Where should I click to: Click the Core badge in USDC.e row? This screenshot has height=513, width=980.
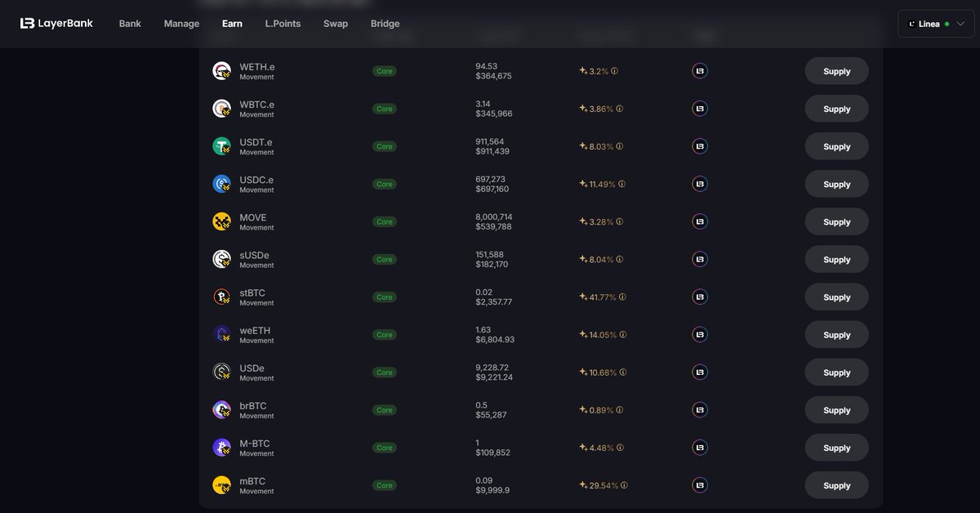tap(385, 184)
